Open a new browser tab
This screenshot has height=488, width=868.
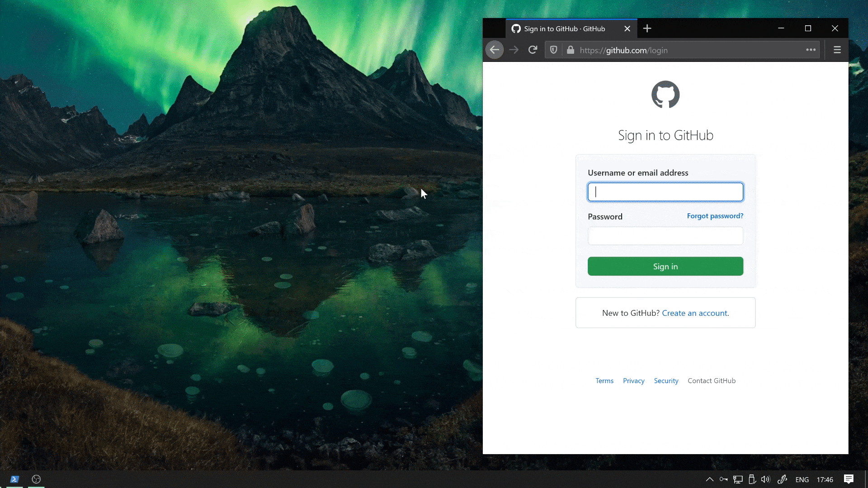click(x=647, y=28)
